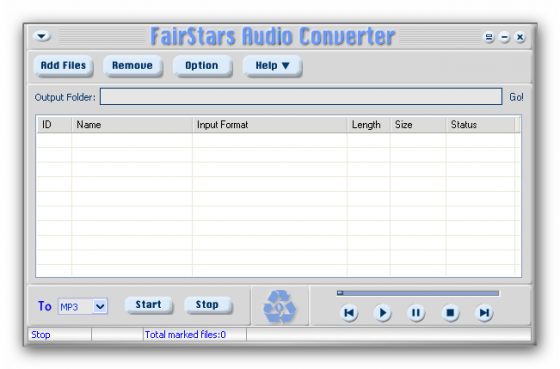Click the Stop conversion button
Screen dimensions: 560x369
point(208,305)
